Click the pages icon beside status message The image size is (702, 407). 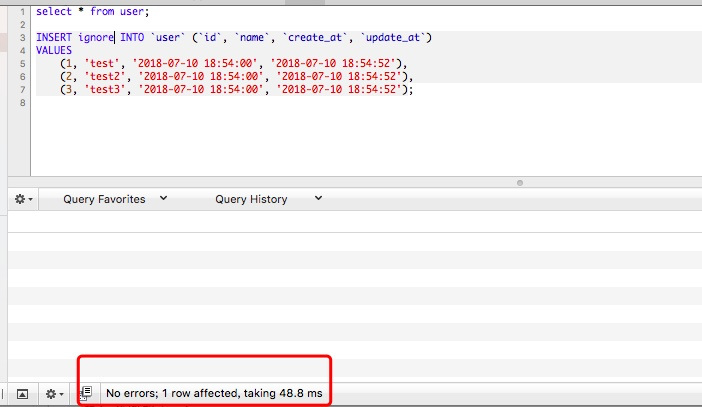click(x=86, y=394)
